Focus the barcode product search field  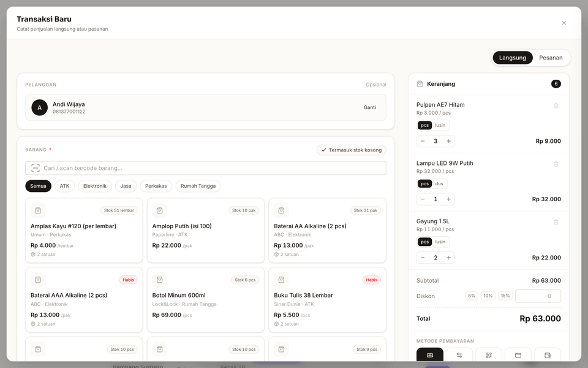click(206, 168)
